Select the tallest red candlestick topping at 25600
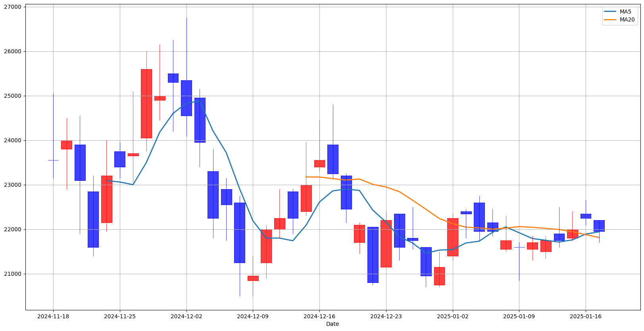Image resolution: width=644 pixels, height=331 pixels. [146, 103]
